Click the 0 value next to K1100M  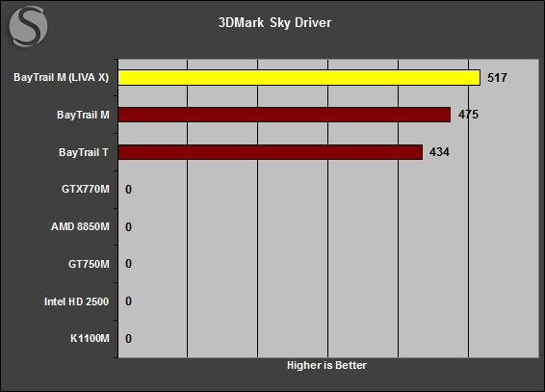tap(129, 339)
